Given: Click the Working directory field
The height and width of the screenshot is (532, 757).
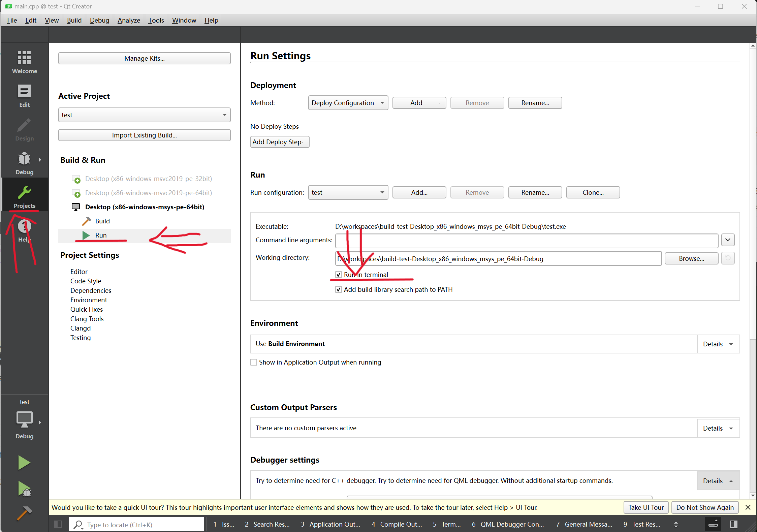Looking at the screenshot, I should [498, 258].
